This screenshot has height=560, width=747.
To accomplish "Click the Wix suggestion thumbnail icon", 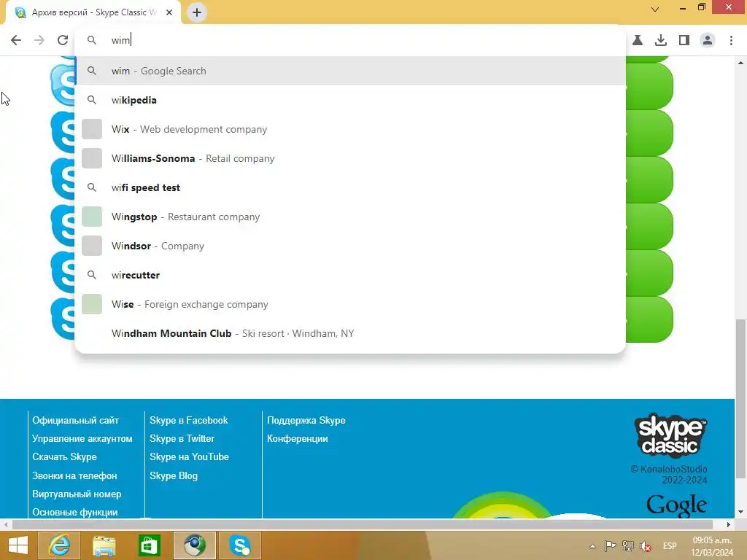I will tap(92, 129).
